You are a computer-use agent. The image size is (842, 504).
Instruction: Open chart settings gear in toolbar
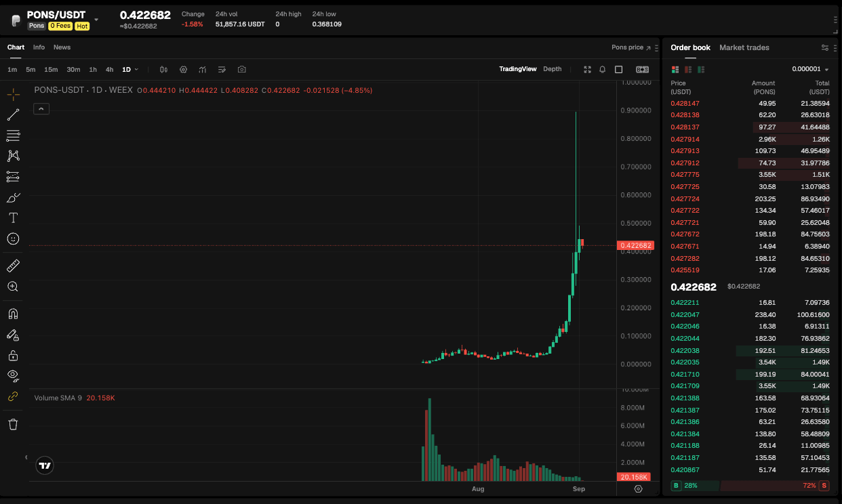tap(183, 69)
